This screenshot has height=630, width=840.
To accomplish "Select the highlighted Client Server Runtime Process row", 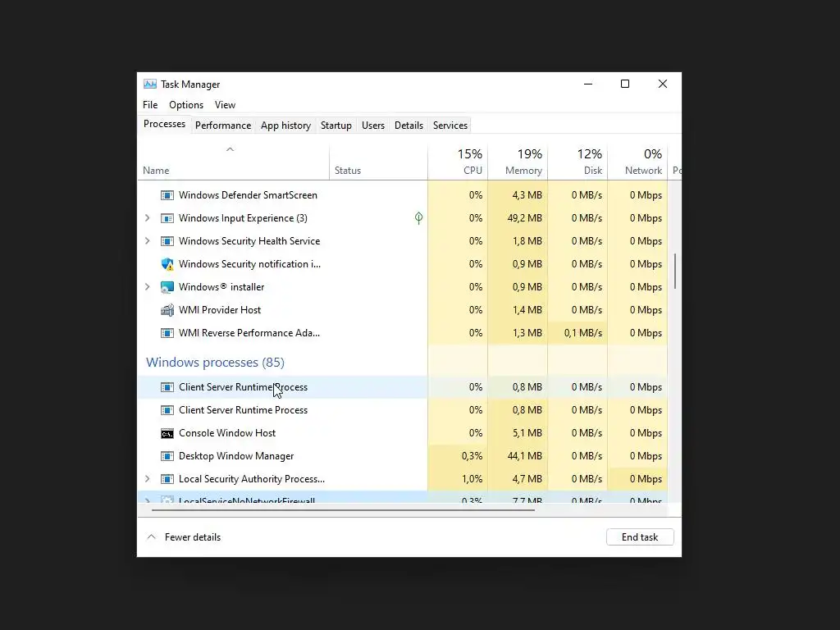I will tap(402, 387).
